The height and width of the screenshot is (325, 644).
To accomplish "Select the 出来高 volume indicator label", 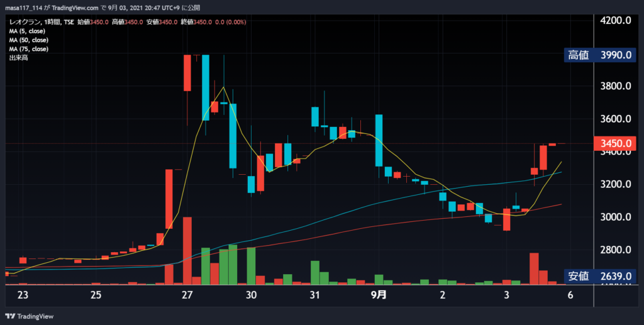I will pos(18,58).
